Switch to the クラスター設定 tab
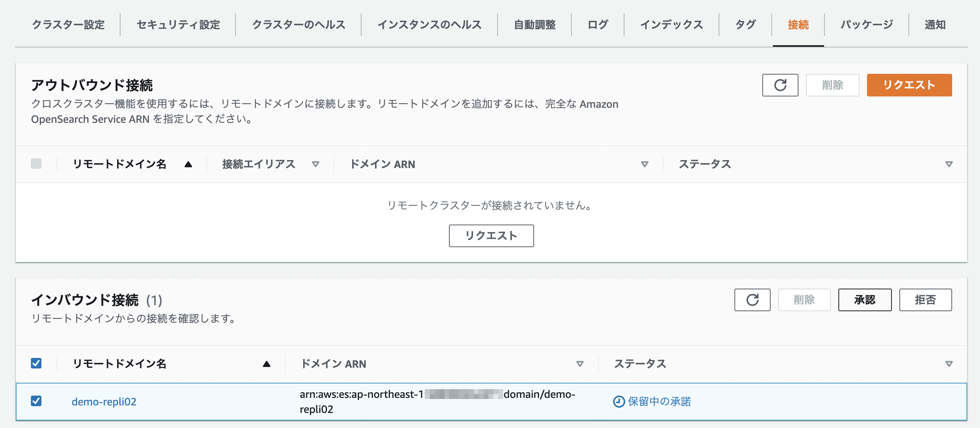980x428 pixels. (x=69, y=24)
